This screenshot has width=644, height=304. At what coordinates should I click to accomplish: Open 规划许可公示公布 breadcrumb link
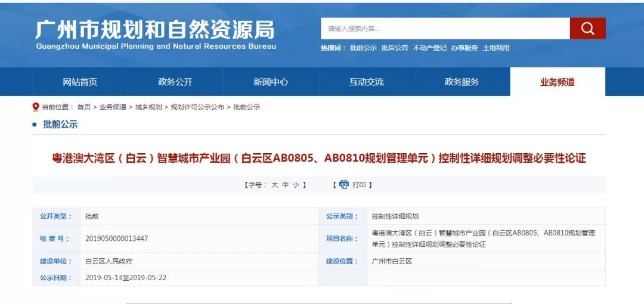click(x=197, y=107)
